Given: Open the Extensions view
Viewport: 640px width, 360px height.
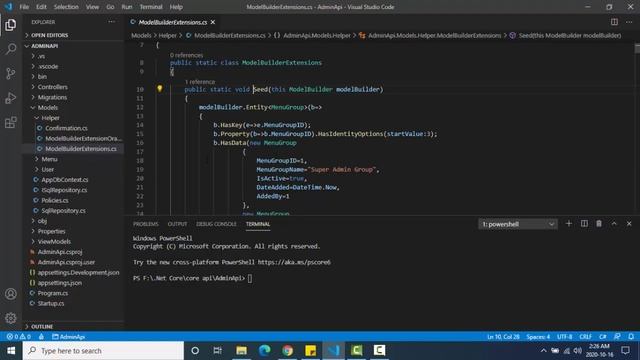Looking at the screenshot, I should point(11,122).
